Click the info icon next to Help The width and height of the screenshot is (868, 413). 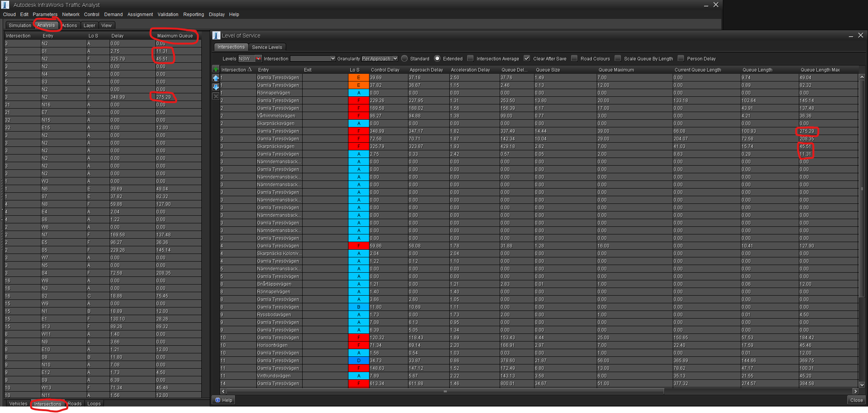tap(218, 400)
